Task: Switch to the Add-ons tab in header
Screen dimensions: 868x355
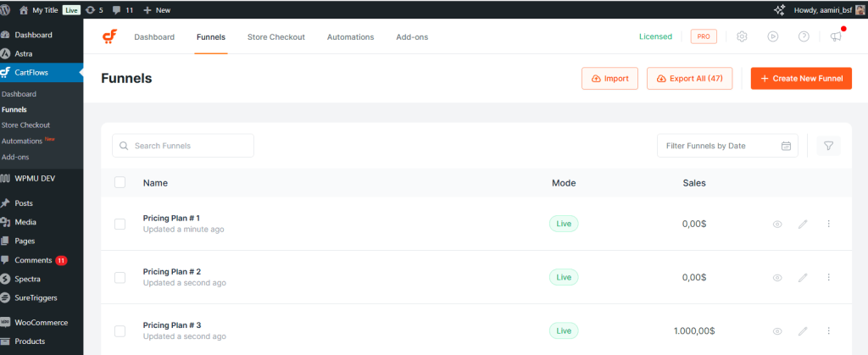Action: tap(412, 37)
